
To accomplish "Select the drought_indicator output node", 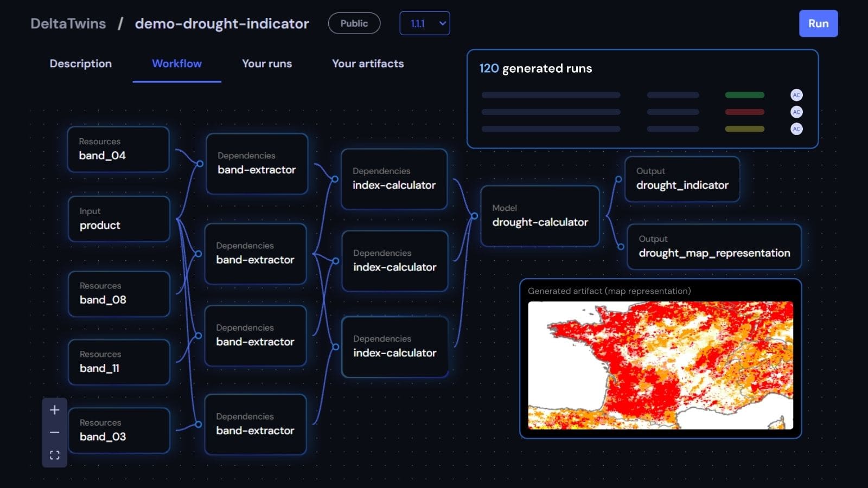I will pyautogui.click(x=682, y=179).
